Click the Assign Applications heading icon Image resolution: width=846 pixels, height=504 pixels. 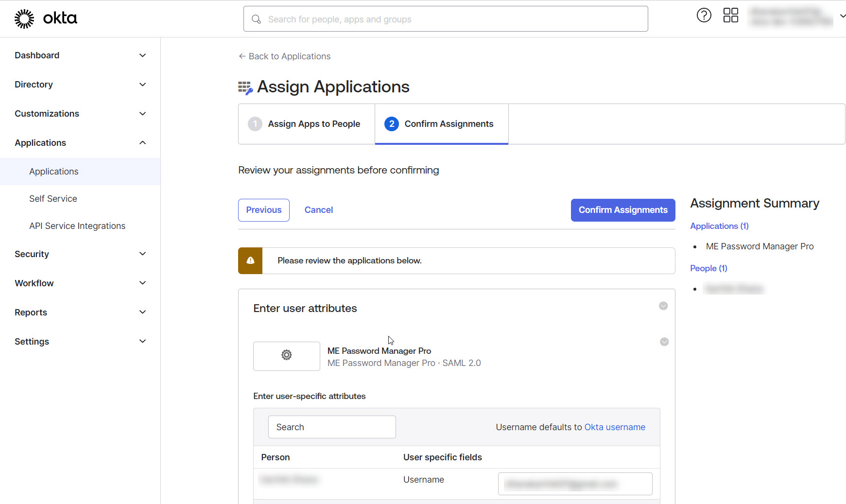click(x=245, y=87)
